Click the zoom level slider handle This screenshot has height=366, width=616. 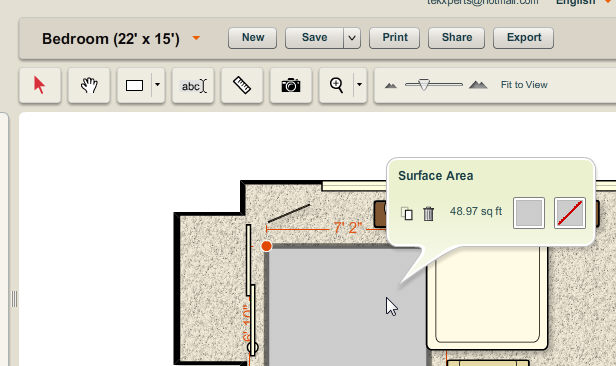(x=424, y=85)
